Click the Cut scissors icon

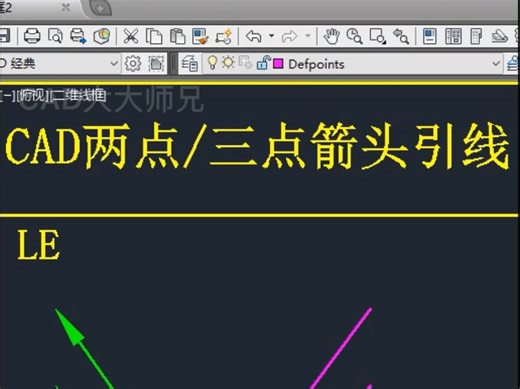click(131, 36)
